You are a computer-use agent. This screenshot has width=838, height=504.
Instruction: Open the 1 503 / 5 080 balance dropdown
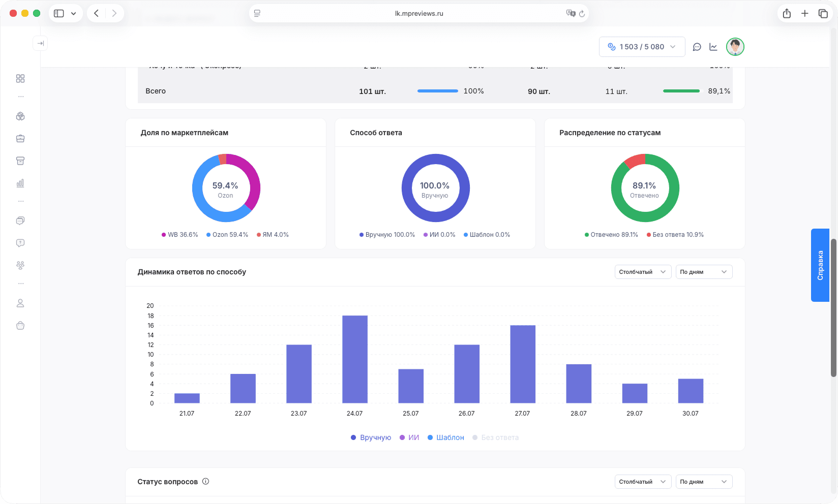642,47
